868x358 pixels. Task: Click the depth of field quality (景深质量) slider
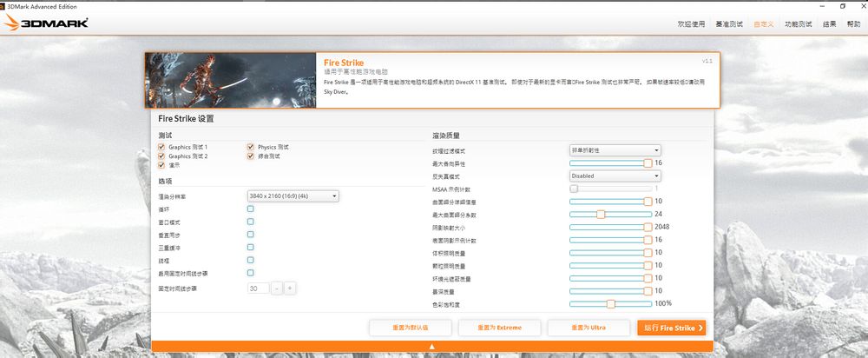pos(610,291)
